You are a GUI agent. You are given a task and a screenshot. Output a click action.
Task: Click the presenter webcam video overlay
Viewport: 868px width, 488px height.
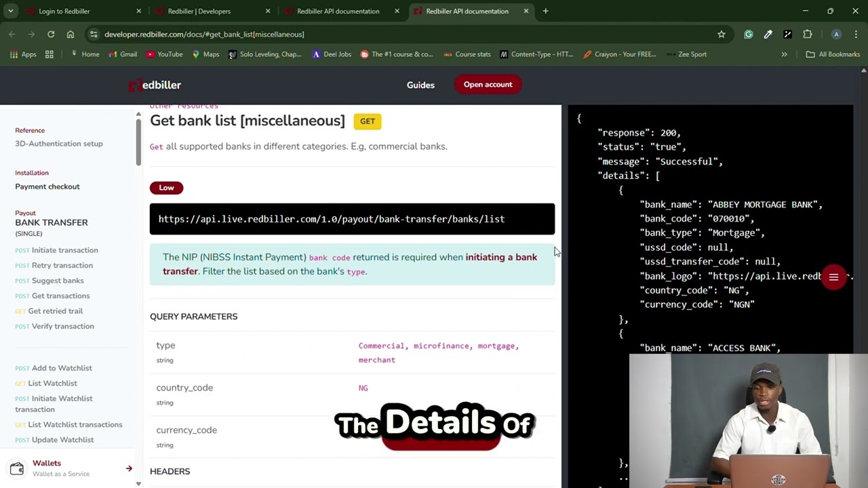[x=749, y=421]
